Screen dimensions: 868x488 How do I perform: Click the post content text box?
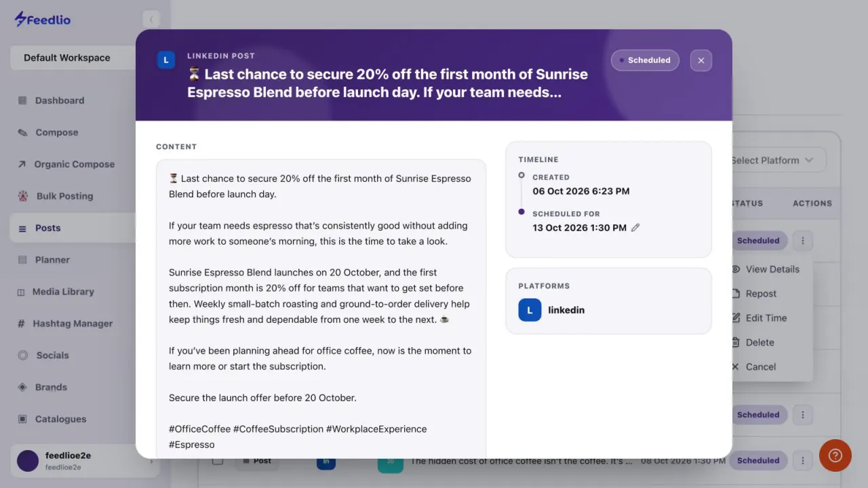[x=321, y=309]
